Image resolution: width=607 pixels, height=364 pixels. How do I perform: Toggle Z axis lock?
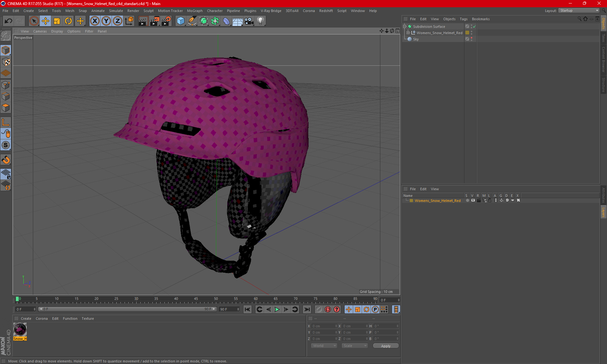[x=117, y=21]
